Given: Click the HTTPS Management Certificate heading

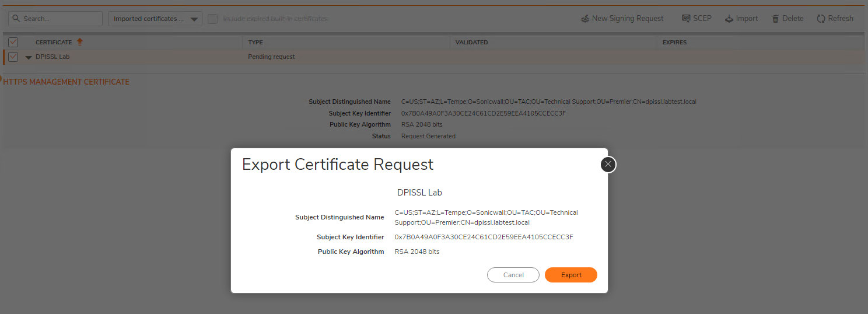Looking at the screenshot, I should tap(66, 82).
